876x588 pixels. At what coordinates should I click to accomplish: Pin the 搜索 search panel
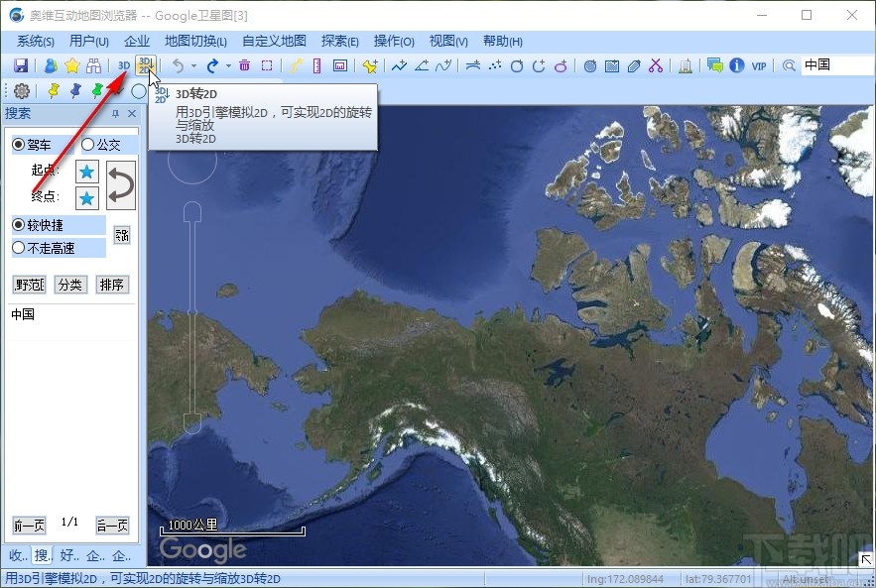click(x=115, y=114)
